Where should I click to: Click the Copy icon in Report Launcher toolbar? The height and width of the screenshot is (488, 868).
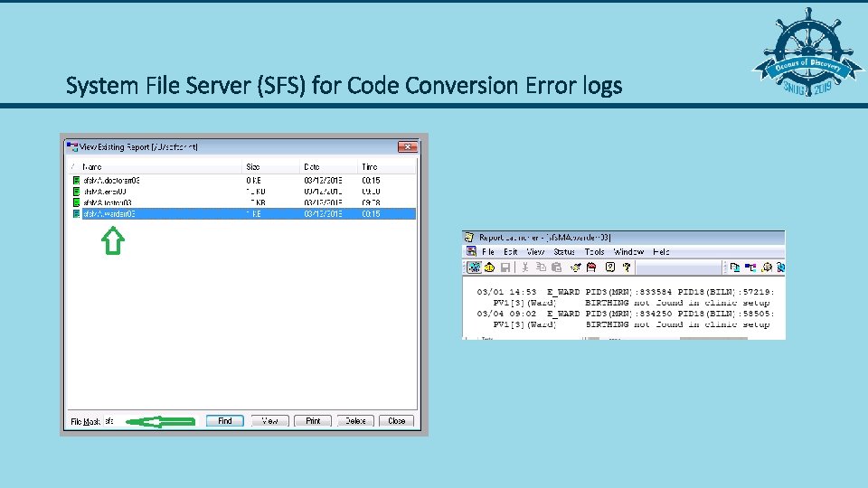[541, 267]
